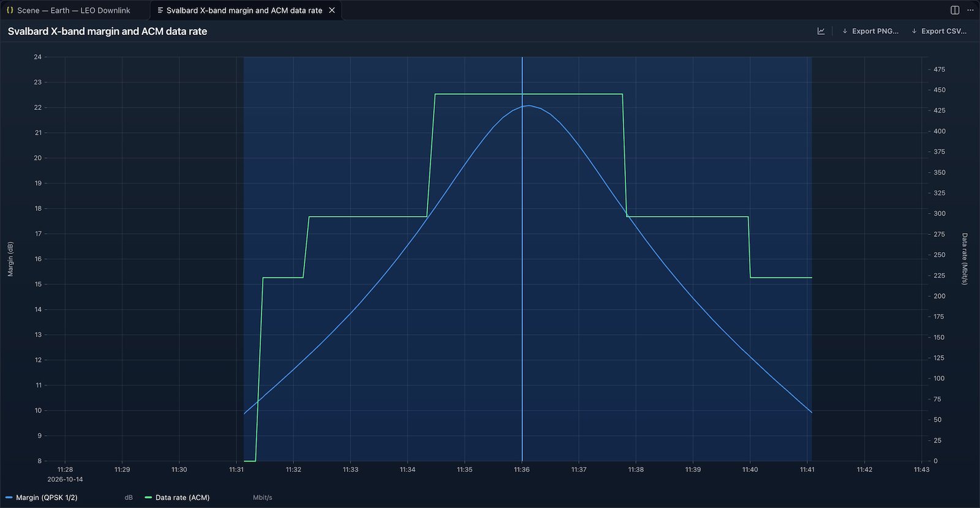Screen dimensions: 980x508
Task: Export the chart data as CSV
Action: tap(939, 31)
